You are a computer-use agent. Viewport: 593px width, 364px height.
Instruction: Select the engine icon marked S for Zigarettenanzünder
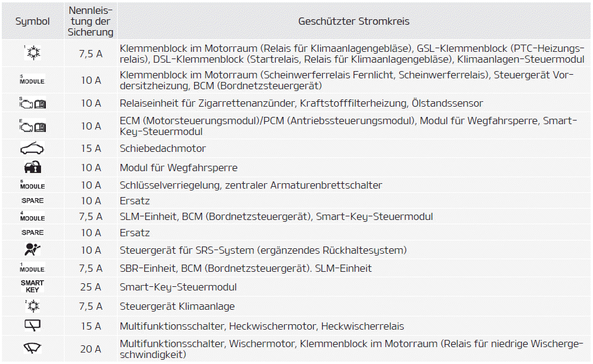coord(32,104)
